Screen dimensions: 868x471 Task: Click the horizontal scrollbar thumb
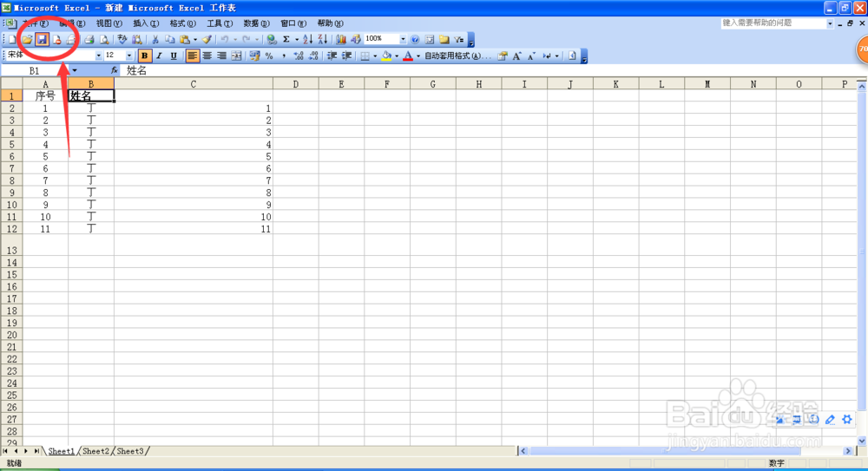(665, 451)
